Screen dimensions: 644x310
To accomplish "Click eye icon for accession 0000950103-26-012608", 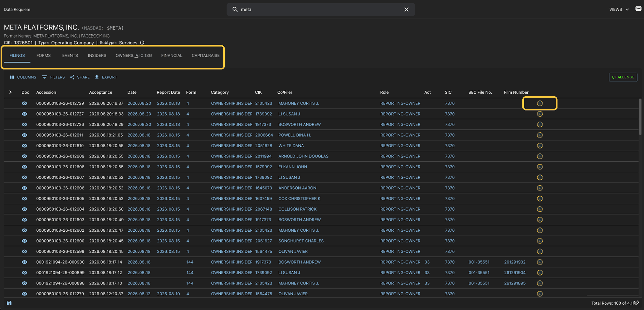I will click(x=24, y=167).
